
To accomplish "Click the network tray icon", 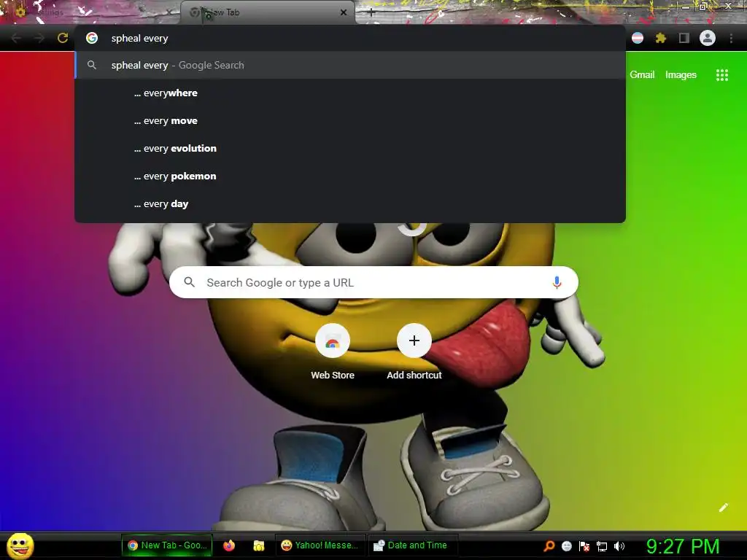I will pos(602,546).
